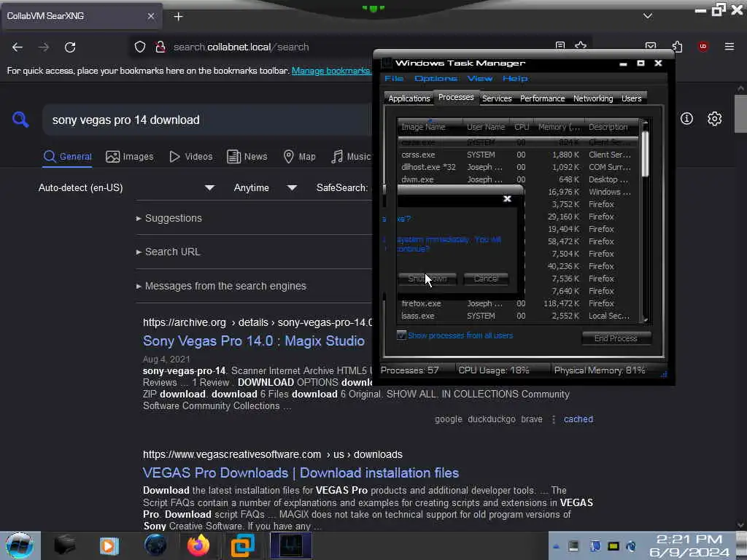
Task: Click the info circle icon in SearXNG
Action: [x=686, y=119]
